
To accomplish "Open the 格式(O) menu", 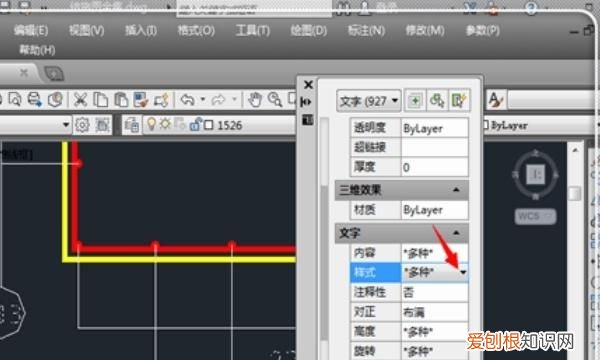I will point(196,30).
